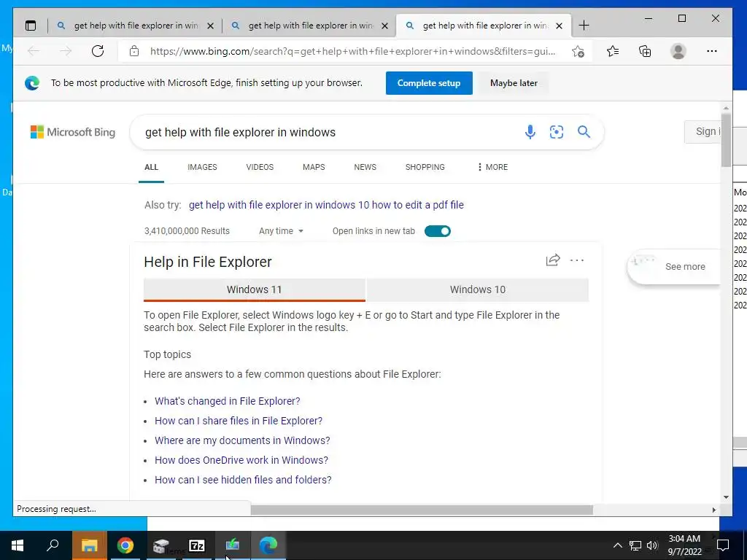747x560 pixels.
Task: Open volume control speaker icon
Action: point(652,545)
